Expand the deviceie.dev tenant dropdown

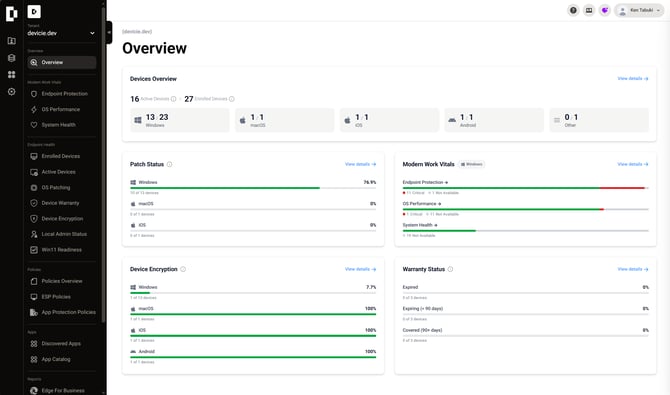[x=61, y=33]
